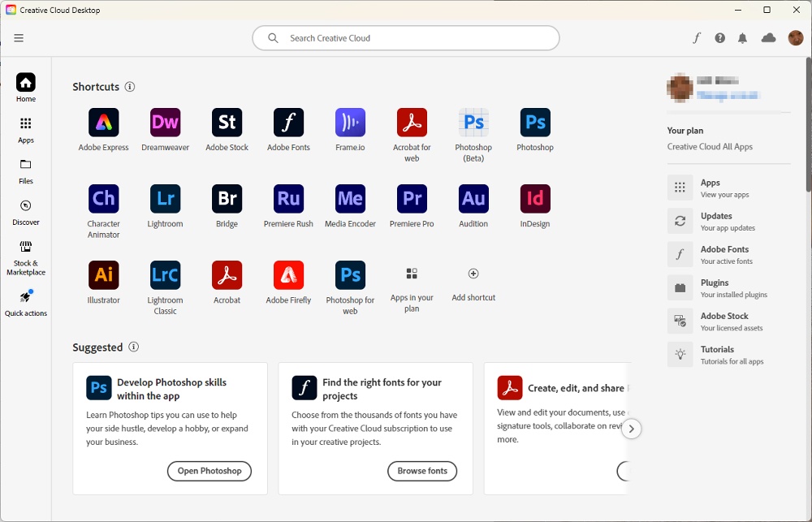Viewport: 812px width, 522px height.
Task: Open account avatar in top bar
Action: pos(796,38)
